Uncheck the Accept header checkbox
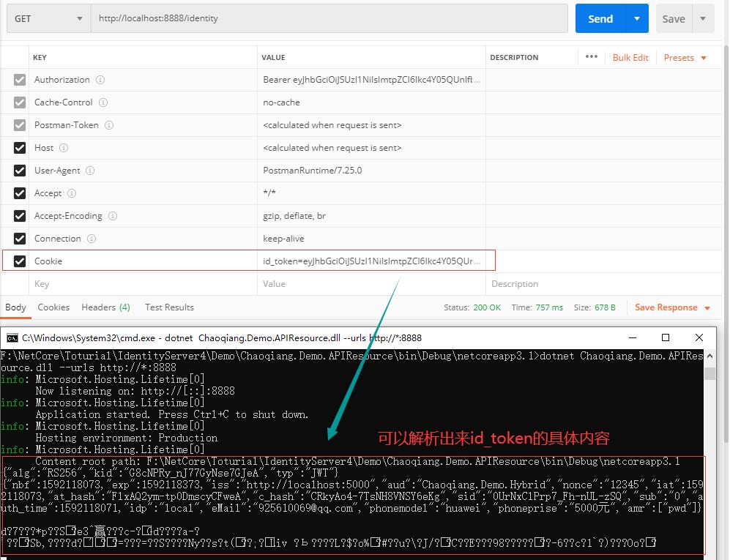The image size is (730, 560). [19, 193]
